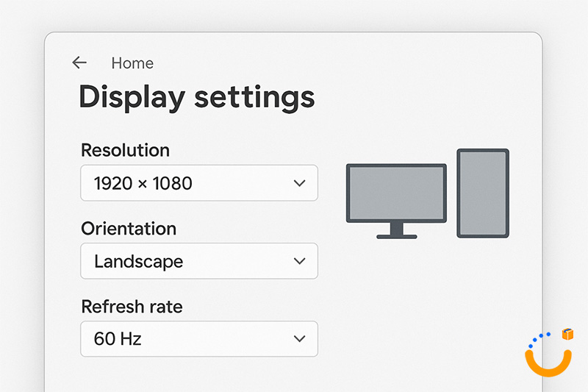The height and width of the screenshot is (392, 588).
Task: Select the portrait secondary display icon
Action: [483, 193]
